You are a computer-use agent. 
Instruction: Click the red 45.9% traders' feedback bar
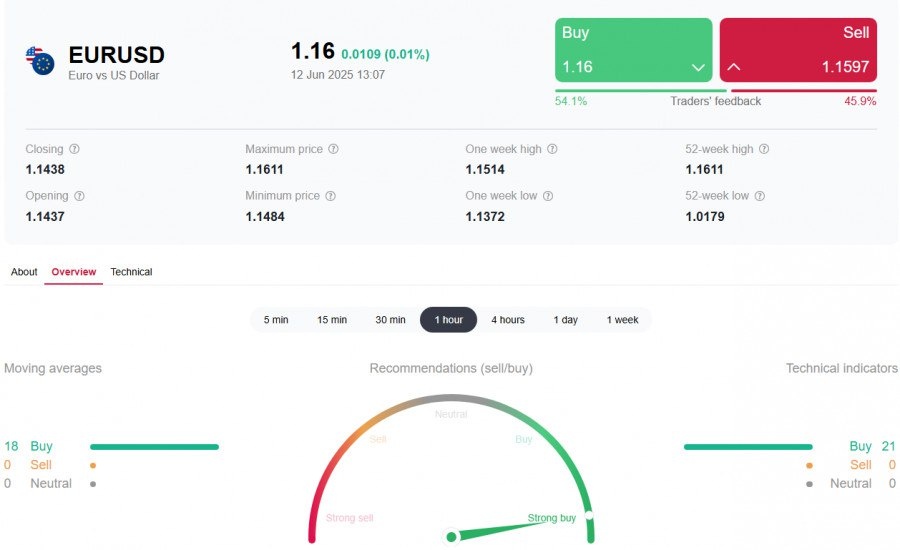(x=804, y=90)
